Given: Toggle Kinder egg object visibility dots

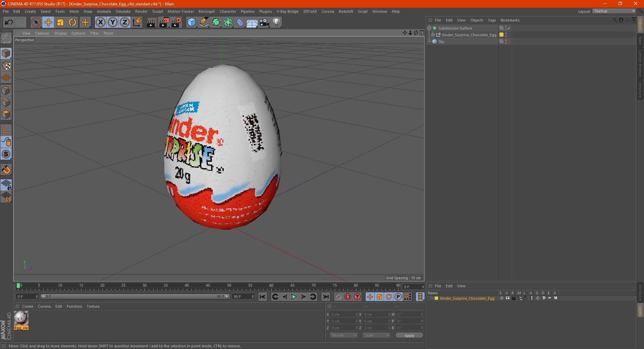Looking at the screenshot, I should 506,35.
